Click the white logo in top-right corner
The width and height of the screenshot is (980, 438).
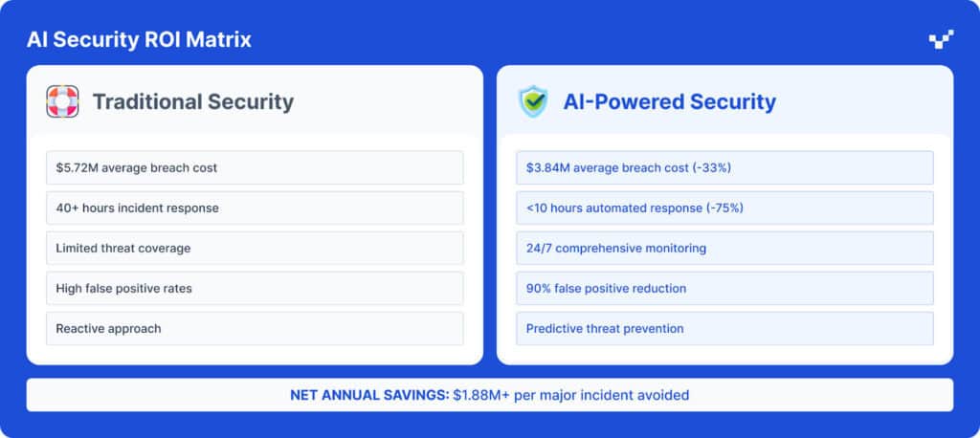click(x=941, y=39)
